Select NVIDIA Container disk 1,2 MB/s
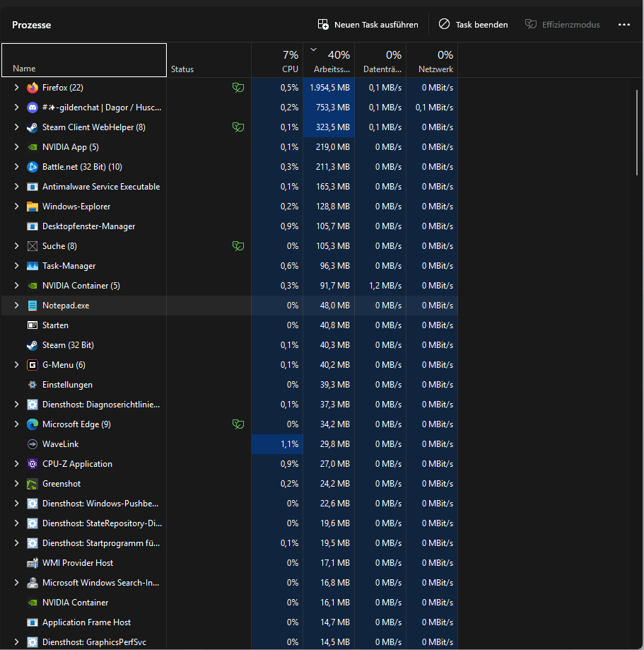 point(385,286)
